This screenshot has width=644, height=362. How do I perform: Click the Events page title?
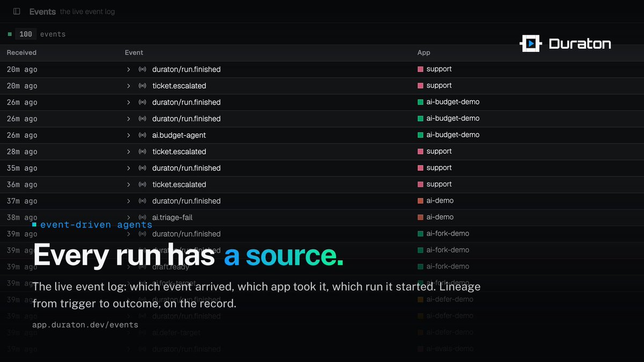pyautogui.click(x=42, y=11)
